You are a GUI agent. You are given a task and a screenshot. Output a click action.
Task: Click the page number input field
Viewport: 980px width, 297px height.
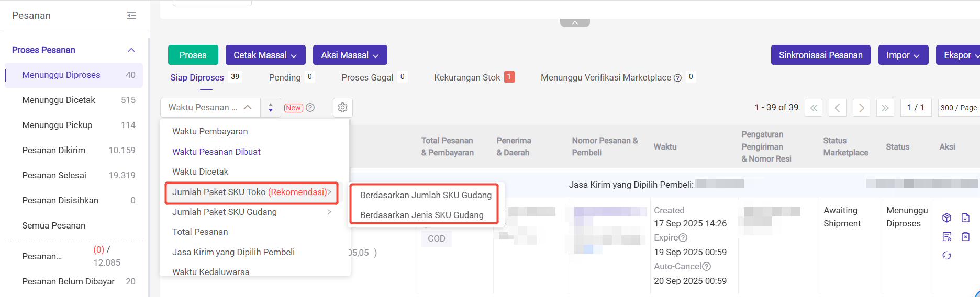pyautogui.click(x=916, y=108)
